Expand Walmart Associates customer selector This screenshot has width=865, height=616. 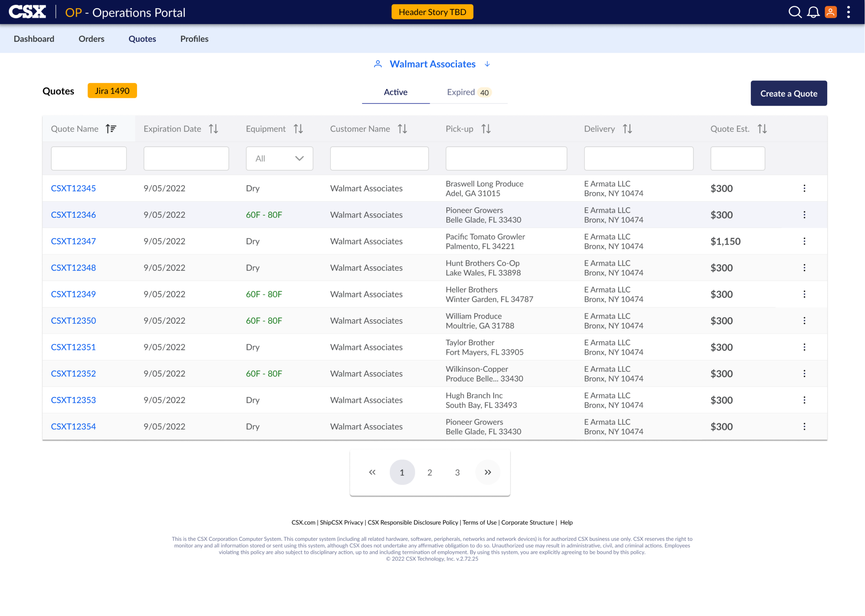(x=487, y=64)
